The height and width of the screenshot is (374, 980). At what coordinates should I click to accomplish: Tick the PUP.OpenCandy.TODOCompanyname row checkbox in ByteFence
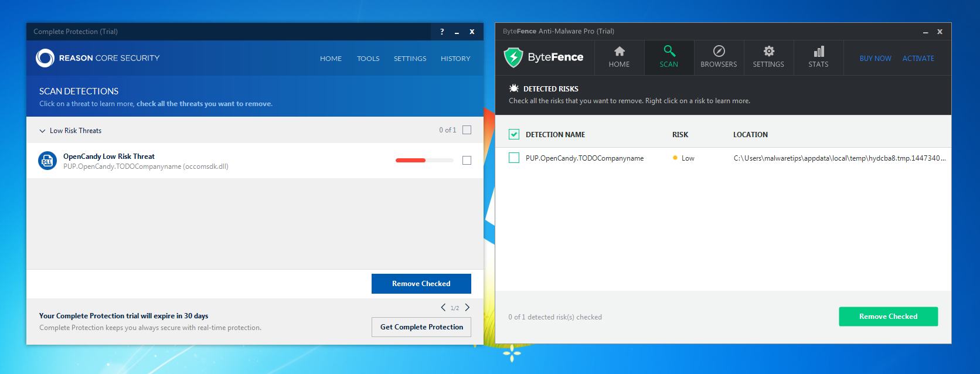click(514, 158)
